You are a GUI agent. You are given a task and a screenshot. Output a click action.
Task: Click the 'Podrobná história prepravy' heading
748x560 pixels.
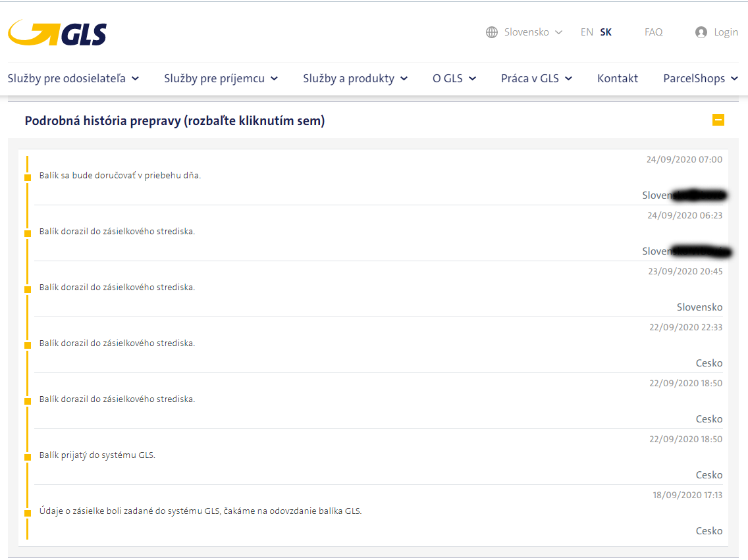[174, 121]
